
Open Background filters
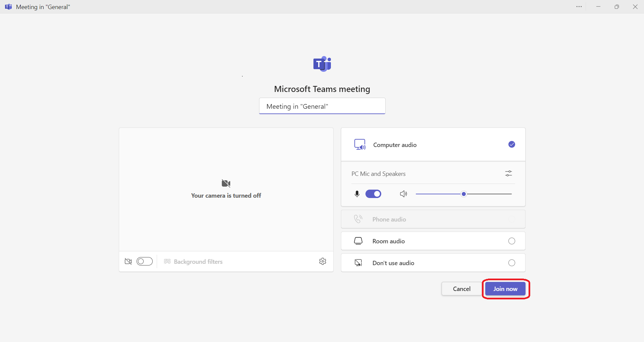[193, 261]
